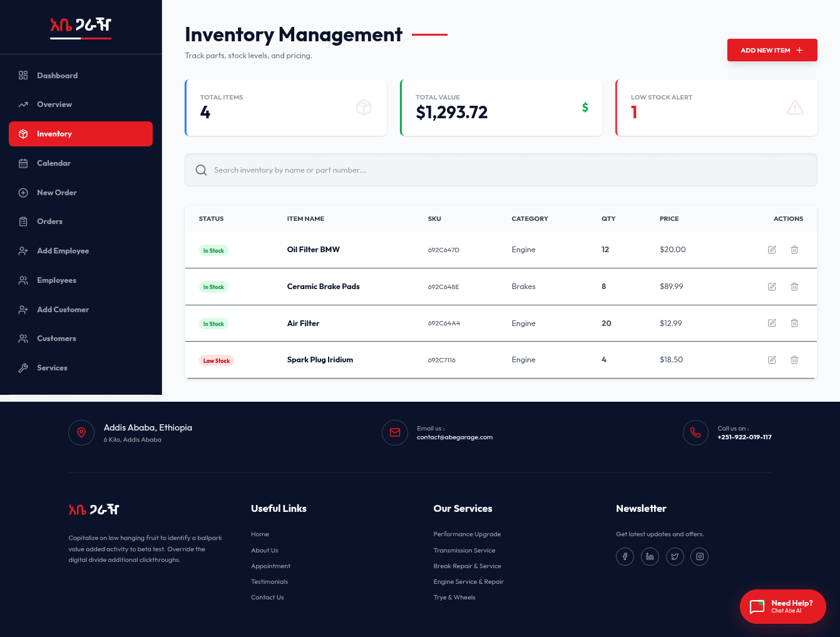This screenshot has width=840, height=637.
Task: Open the Instagram social icon in footer
Action: point(700,556)
